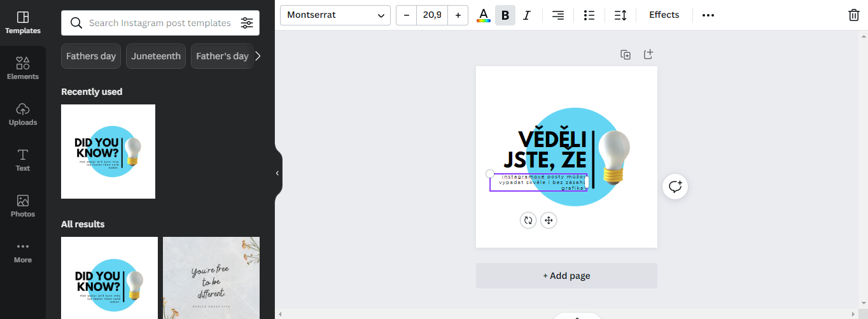Viewport: 868px width, 319px height.
Task: Choose the You're free to be different template
Action: click(211, 278)
